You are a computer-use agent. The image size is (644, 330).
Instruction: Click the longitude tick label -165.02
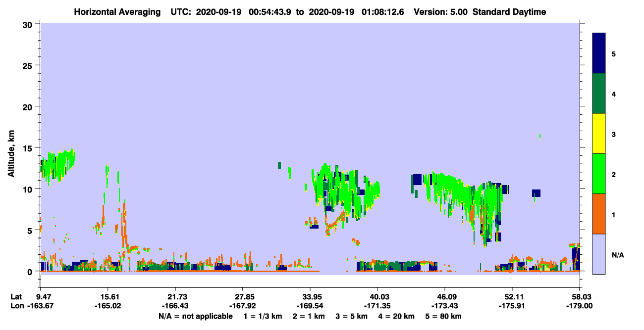(107, 306)
